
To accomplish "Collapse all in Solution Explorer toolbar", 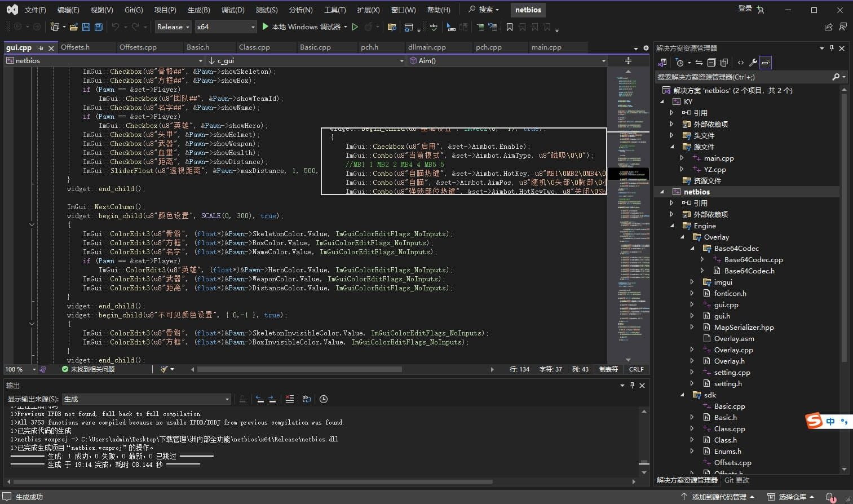I will coord(711,63).
